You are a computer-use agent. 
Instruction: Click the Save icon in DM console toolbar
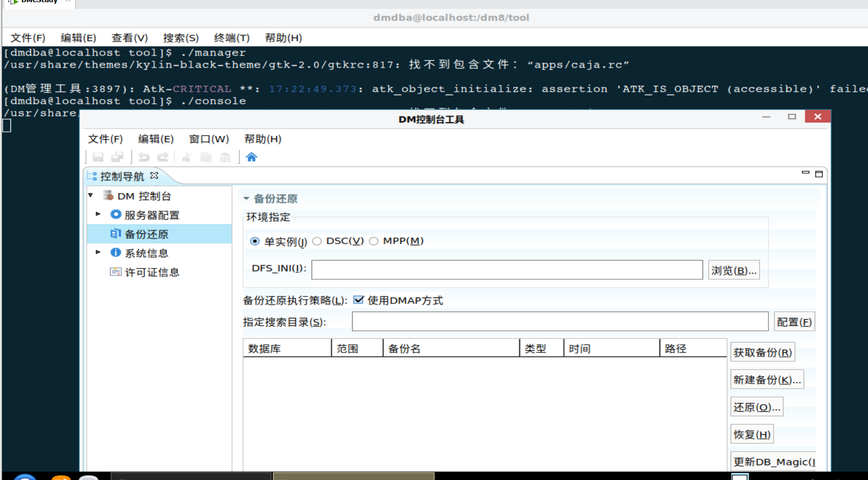click(x=98, y=157)
